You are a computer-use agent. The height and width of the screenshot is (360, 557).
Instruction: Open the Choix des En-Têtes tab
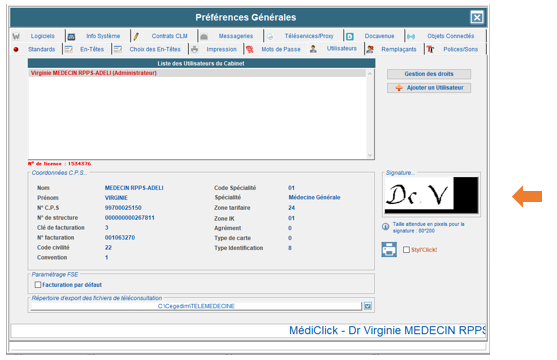click(x=155, y=49)
